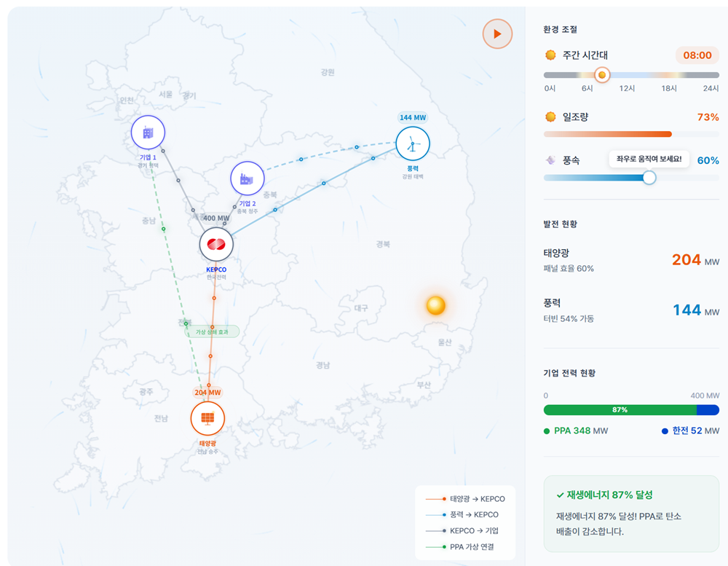Click the sun icon beside 주간 시간대
The height and width of the screenshot is (566, 728).
tap(550, 55)
